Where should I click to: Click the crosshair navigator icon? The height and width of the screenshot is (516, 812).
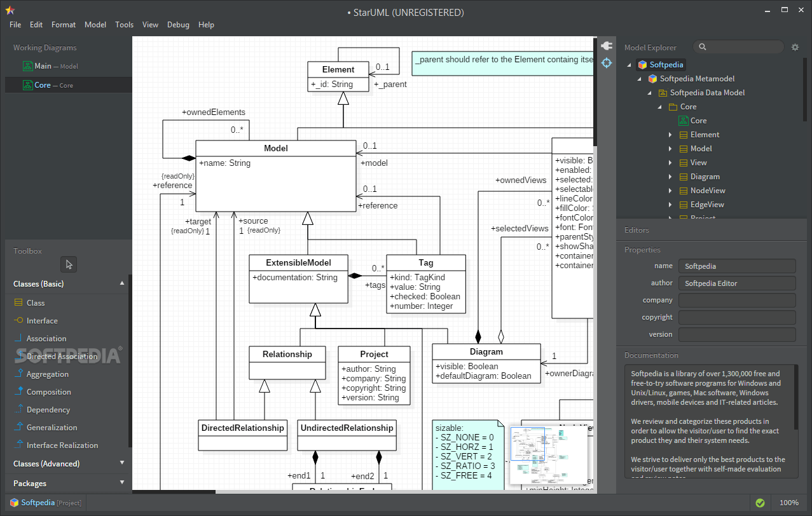point(606,63)
